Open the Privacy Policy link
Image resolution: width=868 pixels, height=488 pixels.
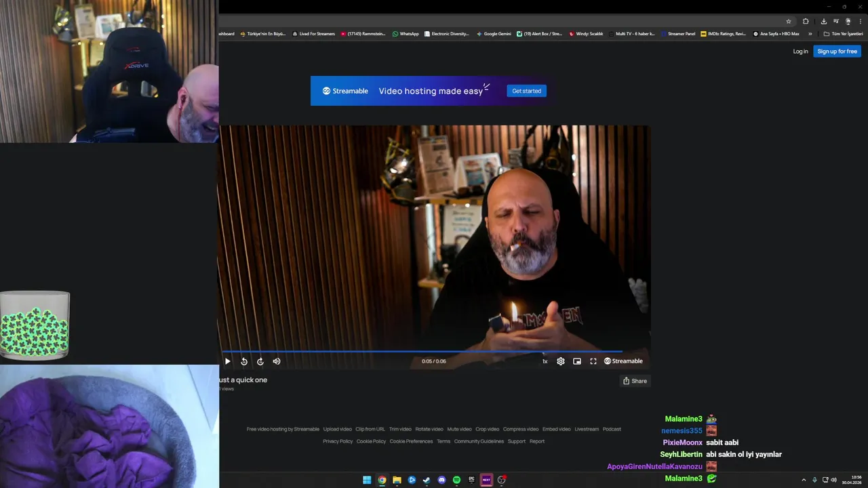pyautogui.click(x=338, y=441)
